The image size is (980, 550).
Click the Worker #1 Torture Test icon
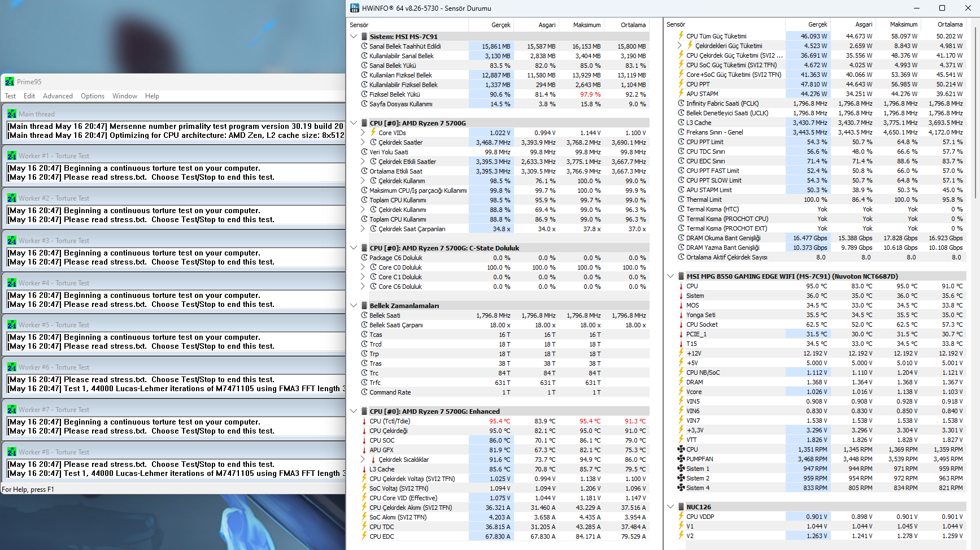[12, 155]
